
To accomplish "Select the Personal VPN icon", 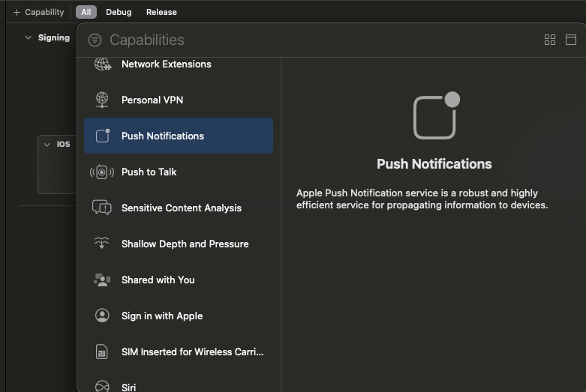I will (x=102, y=100).
